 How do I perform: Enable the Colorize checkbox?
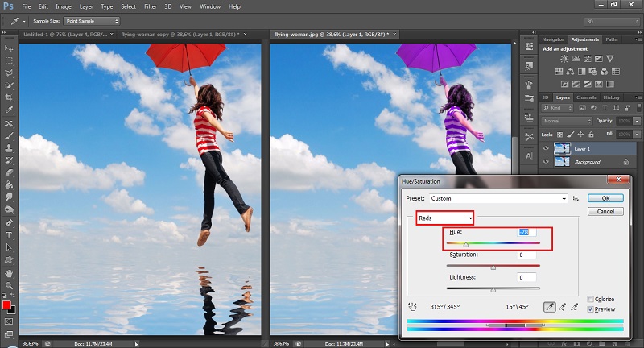pyautogui.click(x=591, y=299)
